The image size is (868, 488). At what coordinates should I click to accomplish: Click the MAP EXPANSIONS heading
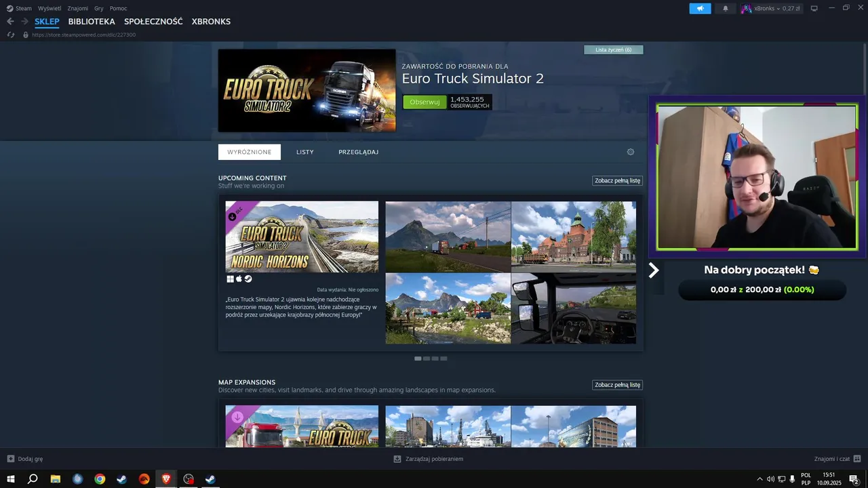247,382
